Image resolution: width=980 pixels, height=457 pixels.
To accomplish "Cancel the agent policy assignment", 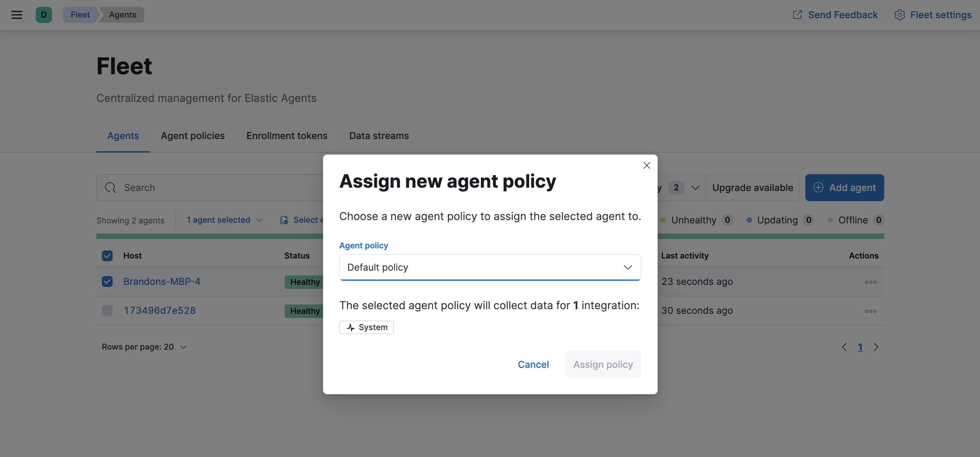I will pos(533,365).
